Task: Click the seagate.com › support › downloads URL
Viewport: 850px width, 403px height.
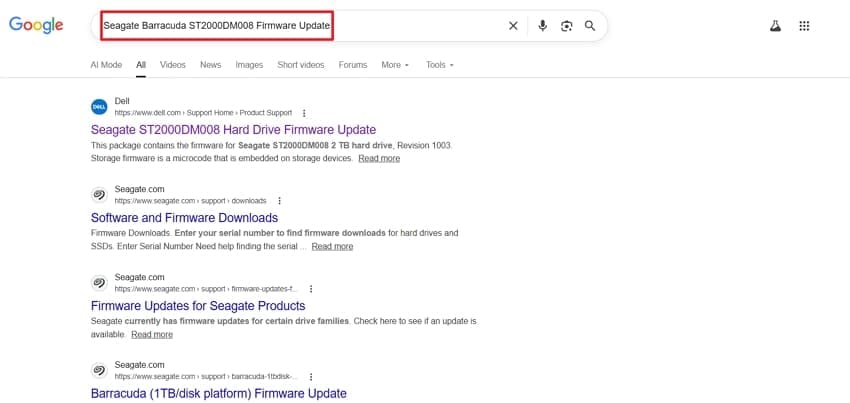Action: 190,201
